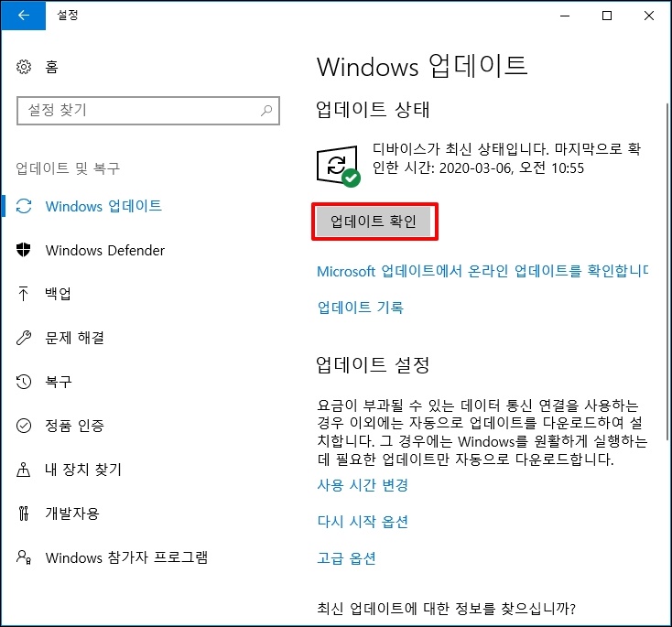The height and width of the screenshot is (627, 672).
Task: Minimize the 설정 window
Action: [565, 16]
